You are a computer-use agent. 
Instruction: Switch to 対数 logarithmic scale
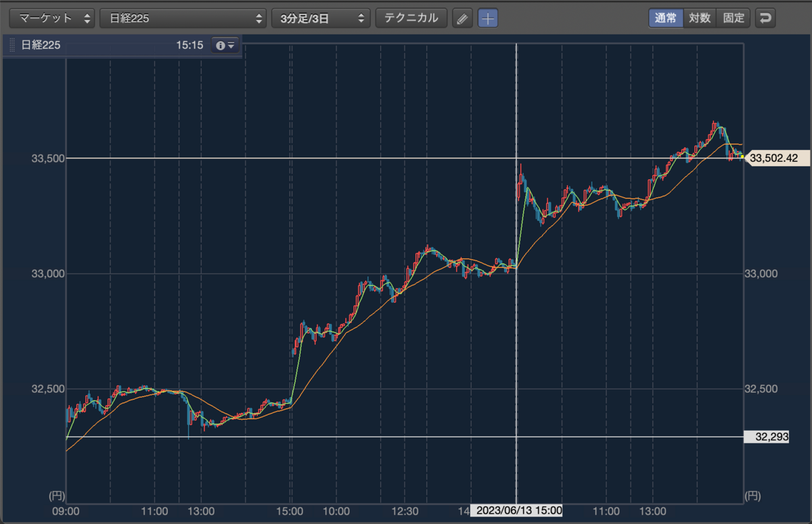point(700,18)
